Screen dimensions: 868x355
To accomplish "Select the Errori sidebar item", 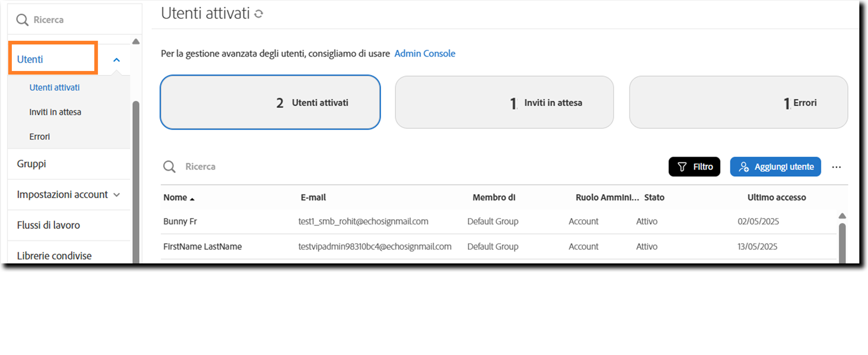I will point(40,137).
